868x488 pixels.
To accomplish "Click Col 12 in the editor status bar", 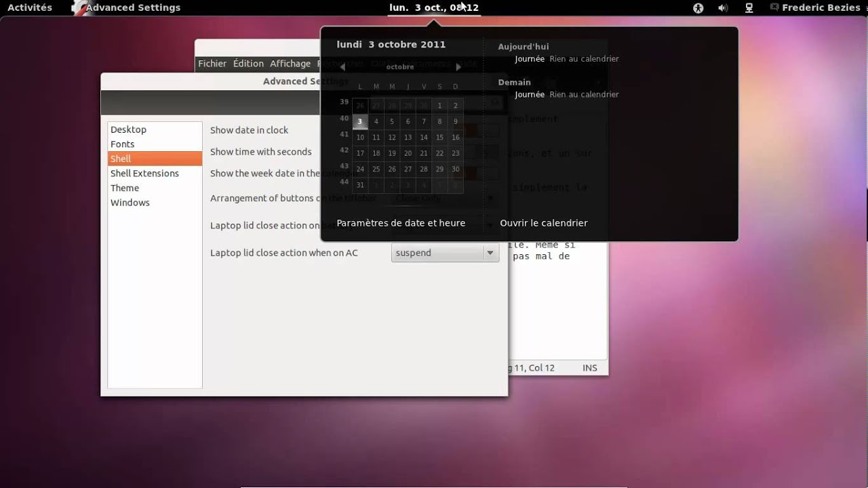I will [541, 368].
